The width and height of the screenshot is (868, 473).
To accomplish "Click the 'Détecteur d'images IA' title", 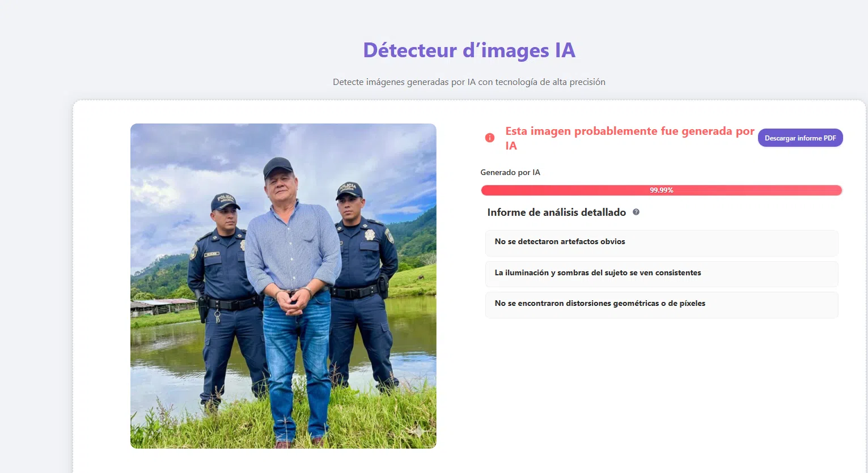I will (x=469, y=50).
